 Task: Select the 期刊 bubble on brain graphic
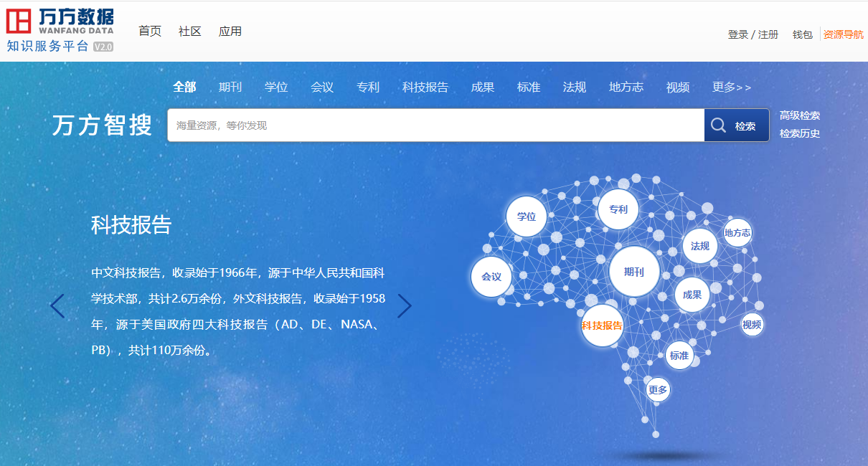[634, 272]
